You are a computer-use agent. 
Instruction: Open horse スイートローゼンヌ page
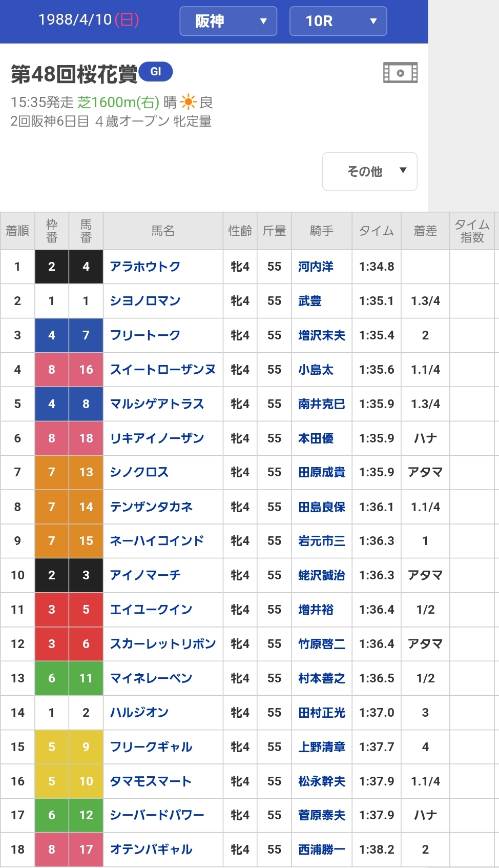pos(162,370)
